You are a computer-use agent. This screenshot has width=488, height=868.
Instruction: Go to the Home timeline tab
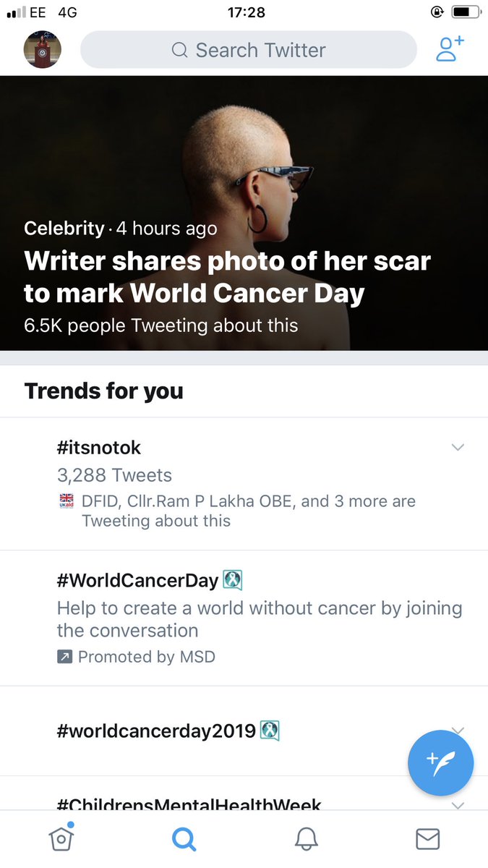click(x=61, y=838)
